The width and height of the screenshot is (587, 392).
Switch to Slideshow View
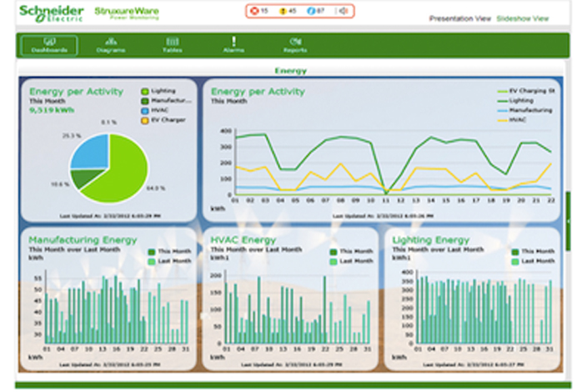pyautogui.click(x=523, y=18)
